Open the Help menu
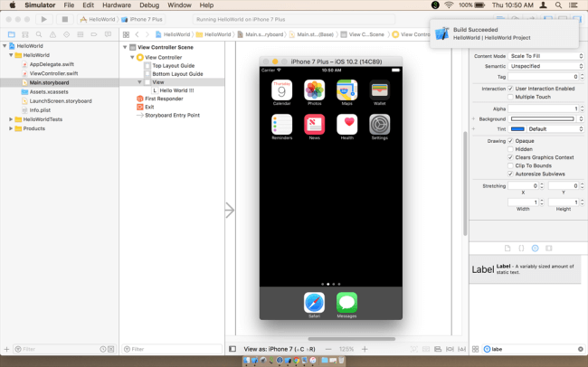588x367 pixels. [x=206, y=5]
